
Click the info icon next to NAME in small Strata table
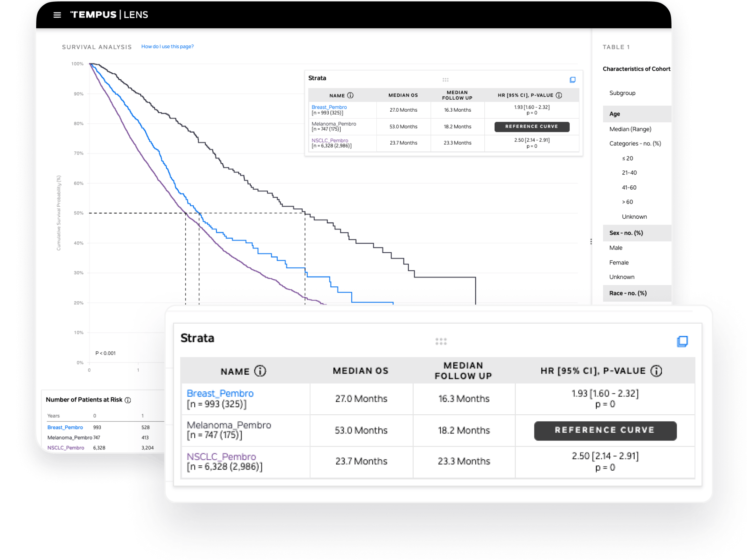[x=350, y=95]
